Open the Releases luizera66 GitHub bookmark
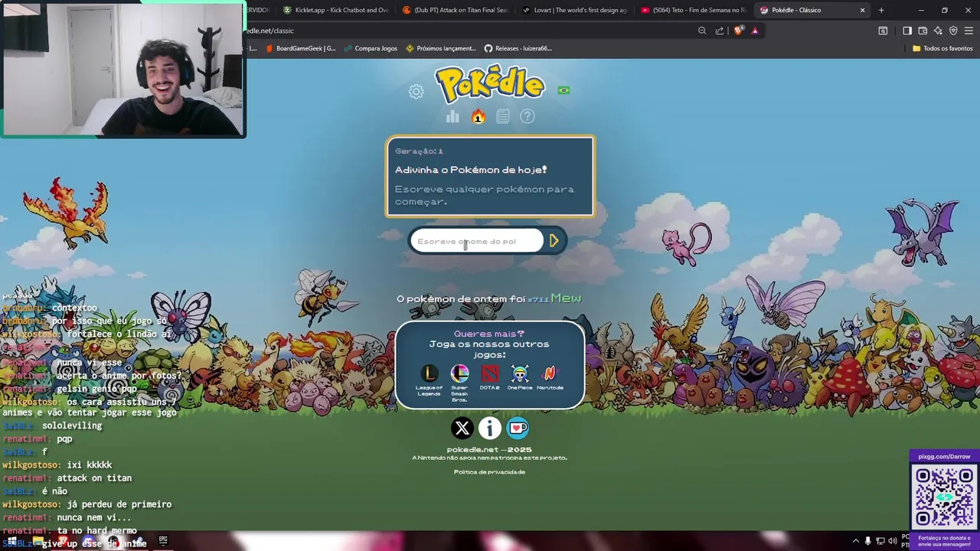 tap(518, 48)
